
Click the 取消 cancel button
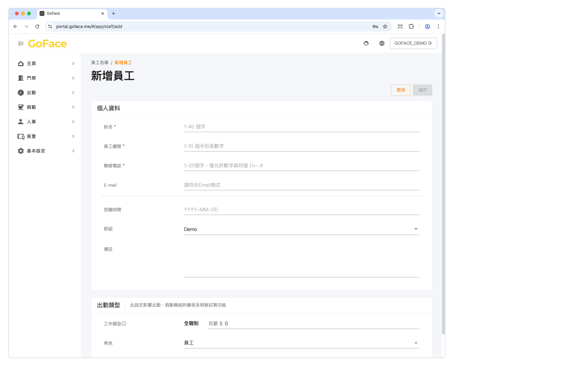[x=401, y=90]
